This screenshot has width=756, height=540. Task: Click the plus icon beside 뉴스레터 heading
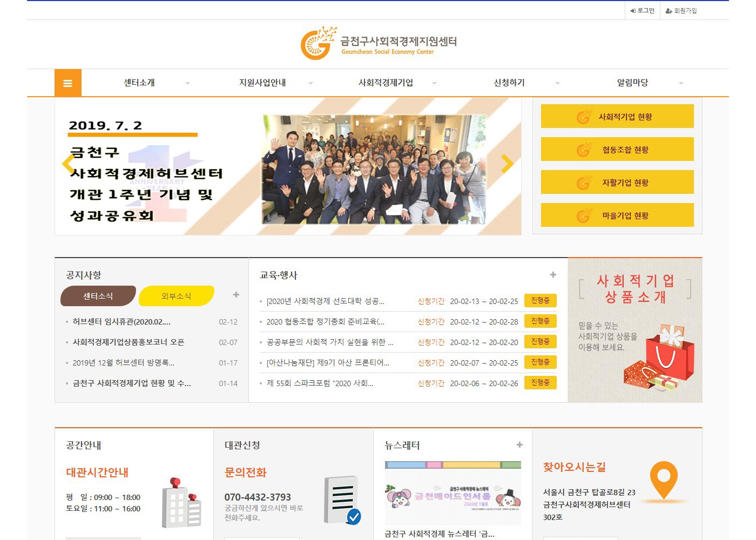pyautogui.click(x=519, y=445)
